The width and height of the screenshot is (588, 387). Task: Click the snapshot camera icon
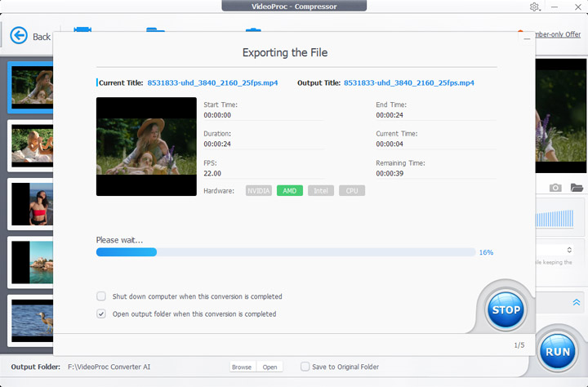tap(555, 188)
